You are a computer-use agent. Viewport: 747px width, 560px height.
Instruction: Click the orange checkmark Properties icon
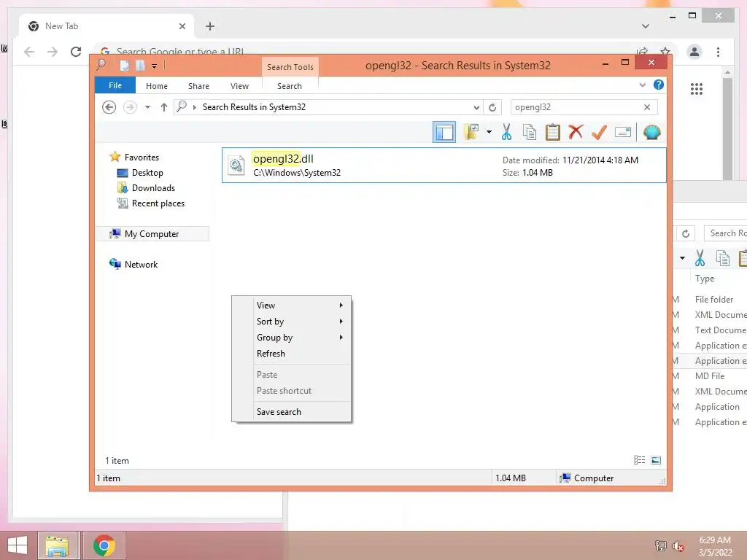[599, 132]
